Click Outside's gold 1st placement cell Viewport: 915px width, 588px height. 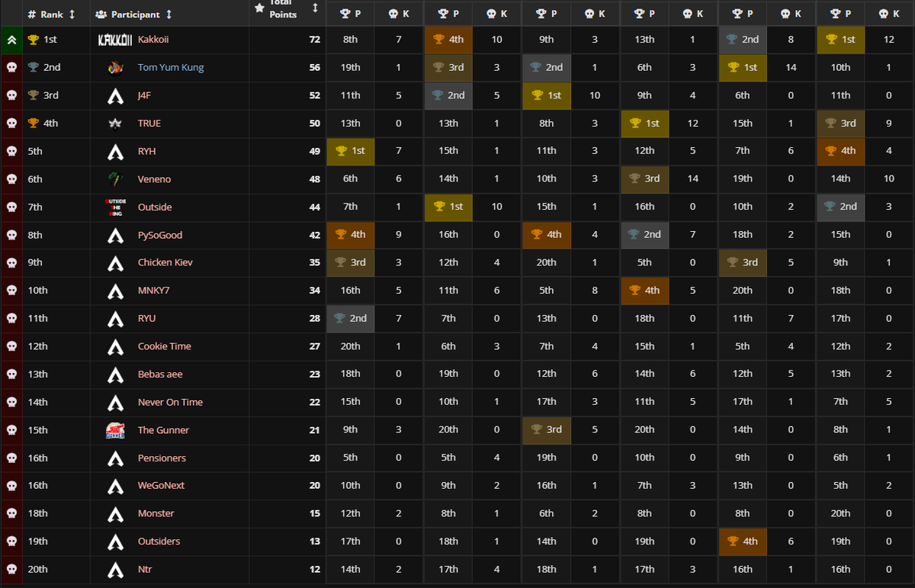click(x=448, y=207)
